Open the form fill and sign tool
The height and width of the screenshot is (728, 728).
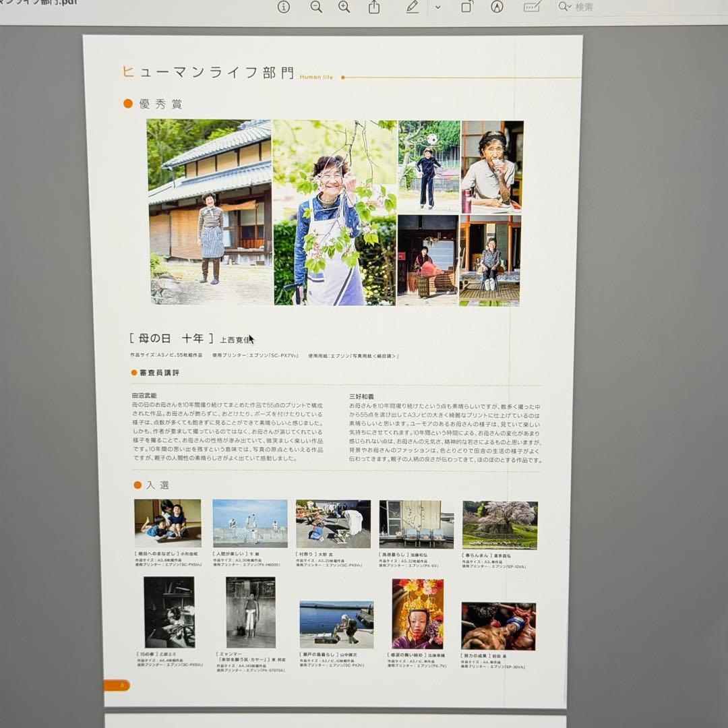[533, 7]
